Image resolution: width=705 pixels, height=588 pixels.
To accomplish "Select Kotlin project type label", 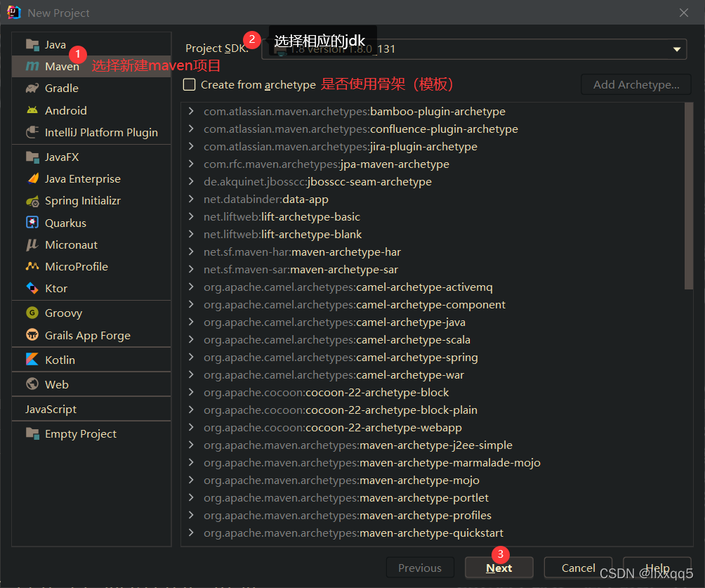I will pos(60,360).
